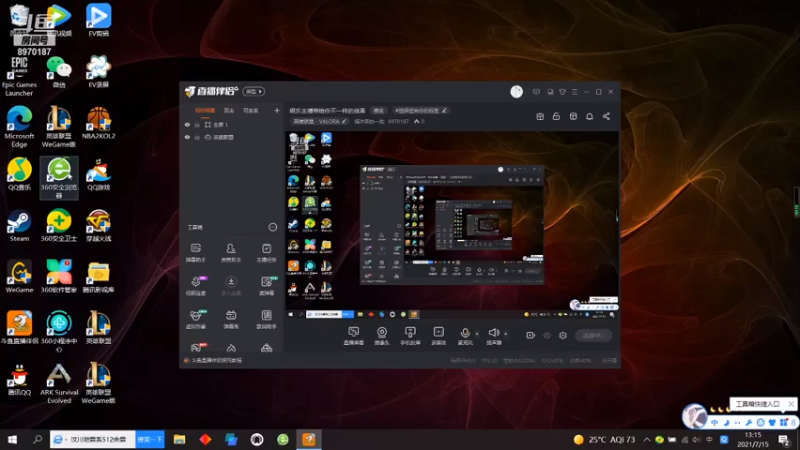Toggle visibility of the 全屏 1 source
The image size is (800, 450).
tap(187, 124)
